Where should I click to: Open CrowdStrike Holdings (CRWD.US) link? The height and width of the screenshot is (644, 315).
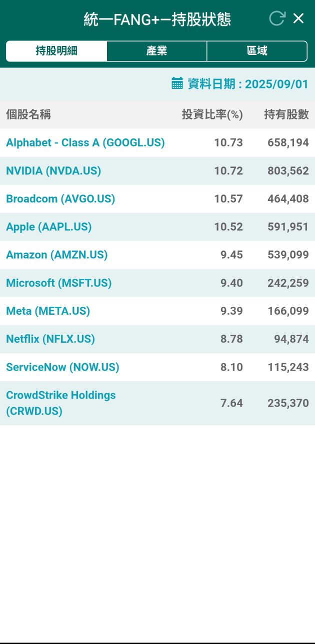tap(61, 403)
